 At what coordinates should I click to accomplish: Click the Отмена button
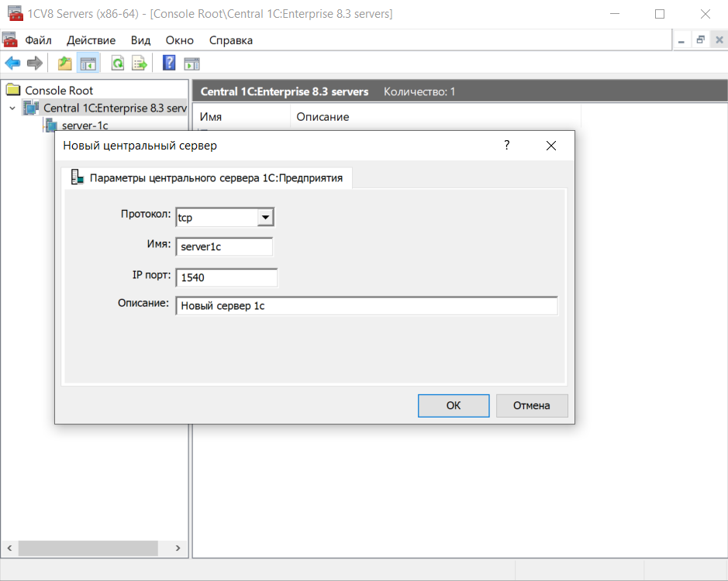[x=532, y=406]
